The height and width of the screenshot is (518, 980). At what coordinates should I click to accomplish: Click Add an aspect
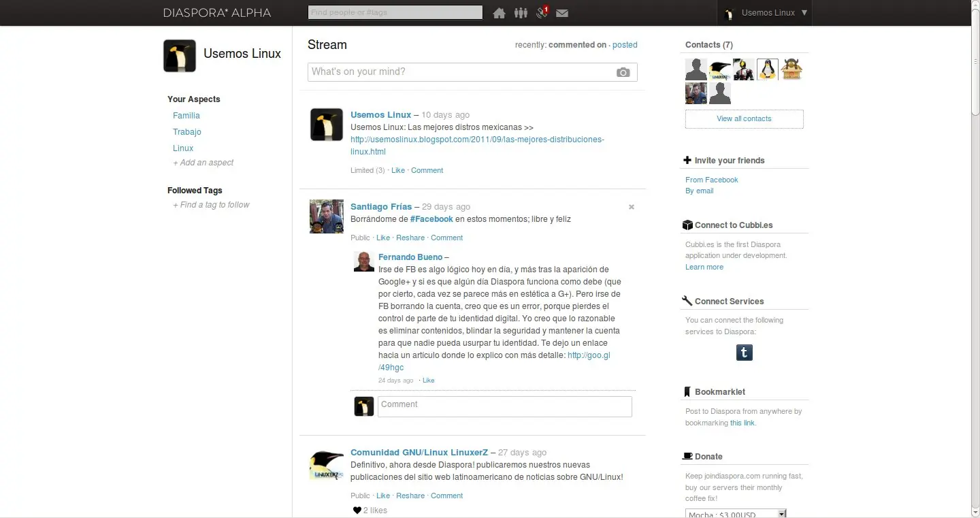coord(203,163)
